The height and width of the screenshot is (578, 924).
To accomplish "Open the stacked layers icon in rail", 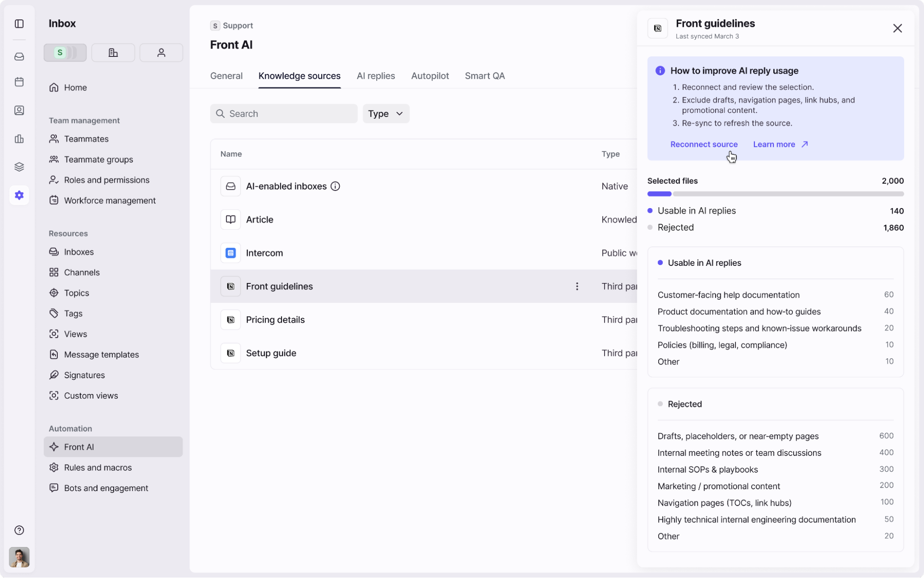I will pos(19,167).
